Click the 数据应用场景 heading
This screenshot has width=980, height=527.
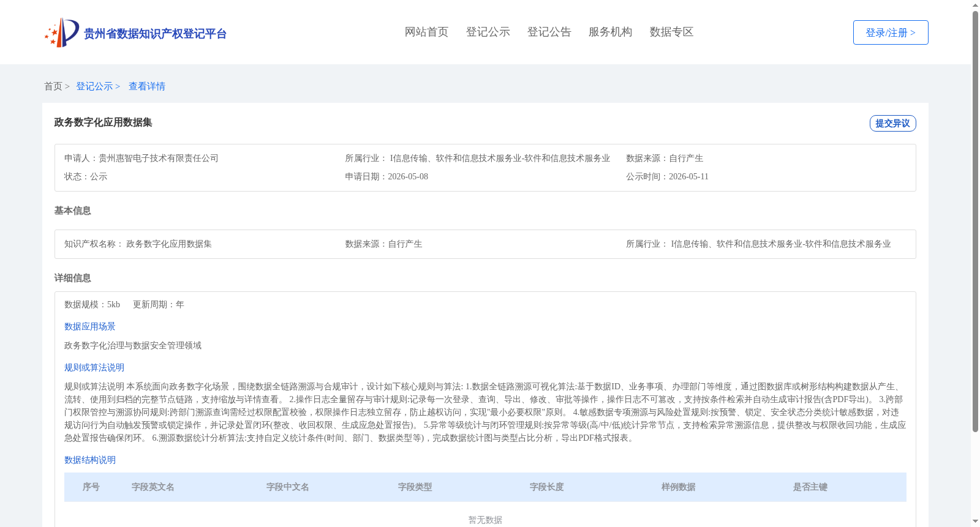click(x=90, y=326)
